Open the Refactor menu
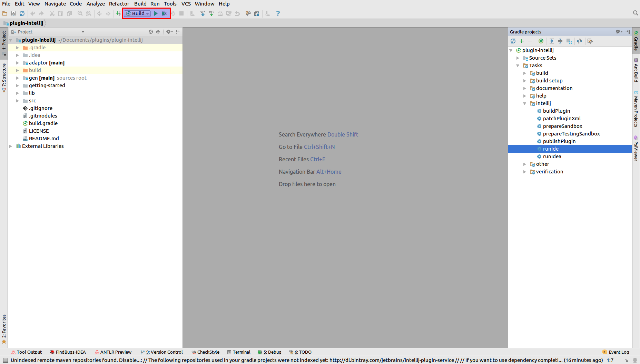The height and width of the screenshot is (364, 640). (119, 4)
